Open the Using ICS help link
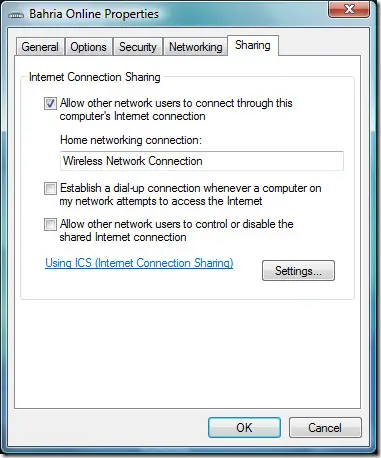 point(139,263)
